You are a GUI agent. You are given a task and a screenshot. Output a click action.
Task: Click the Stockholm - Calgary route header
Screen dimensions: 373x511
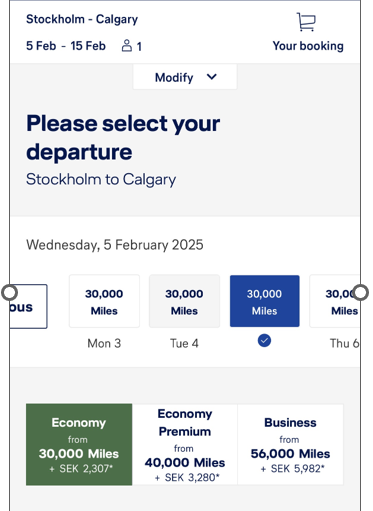click(x=82, y=19)
